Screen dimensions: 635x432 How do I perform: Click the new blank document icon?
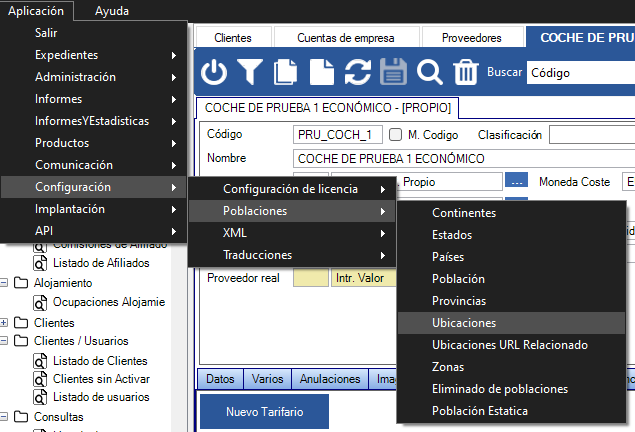321,72
